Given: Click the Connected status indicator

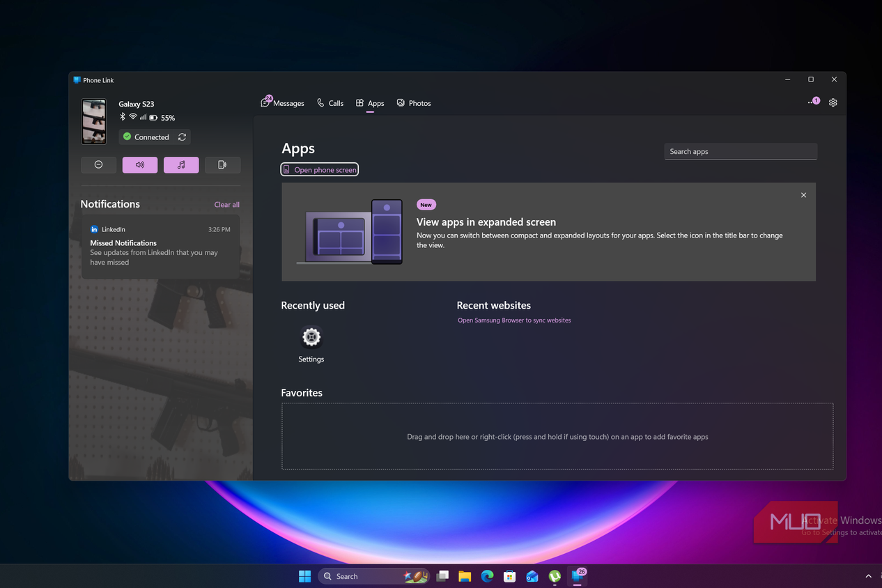Looking at the screenshot, I should [146, 137].
